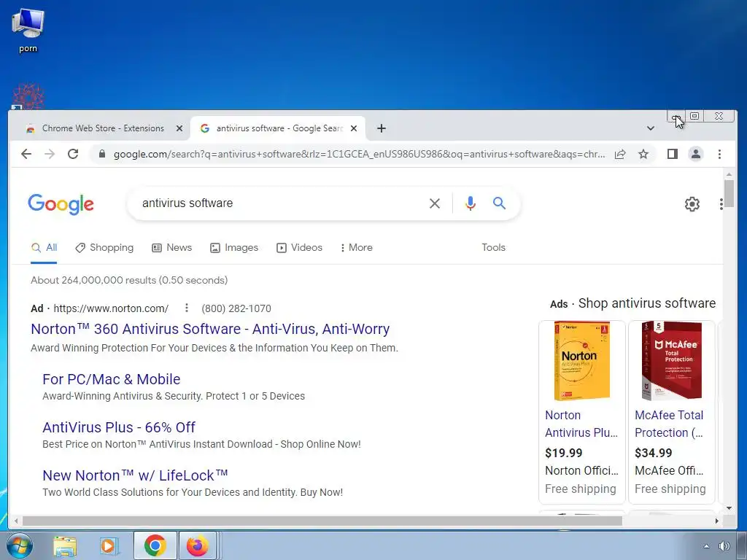Expand the More search filters menu
This screenshot has height=560, width=747.
pyautogui.click(x=356, y=248)
